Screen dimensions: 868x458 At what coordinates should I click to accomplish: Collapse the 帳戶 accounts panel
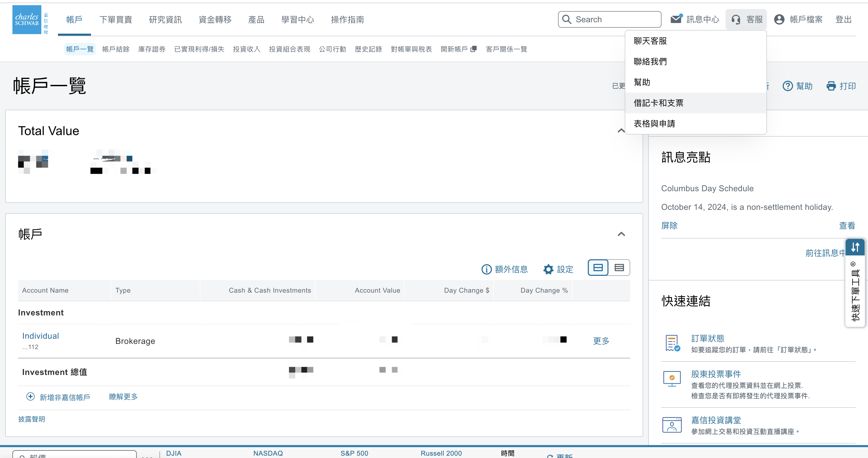tap(621, 234)
